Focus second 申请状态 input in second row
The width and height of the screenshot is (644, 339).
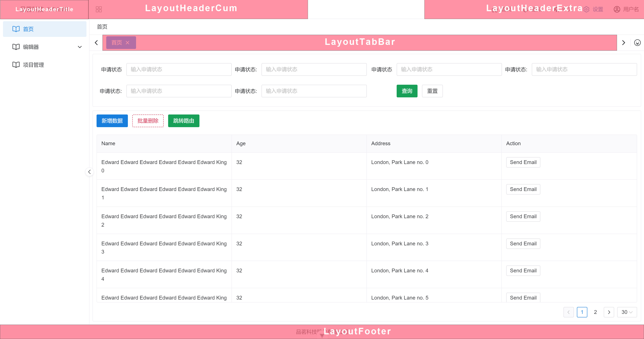click(x=314, y=91)
